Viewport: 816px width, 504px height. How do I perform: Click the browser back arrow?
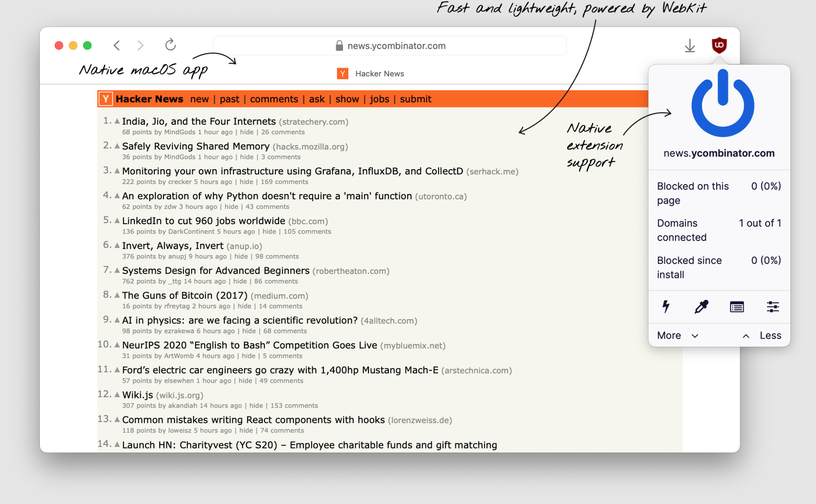pos(117,46)
